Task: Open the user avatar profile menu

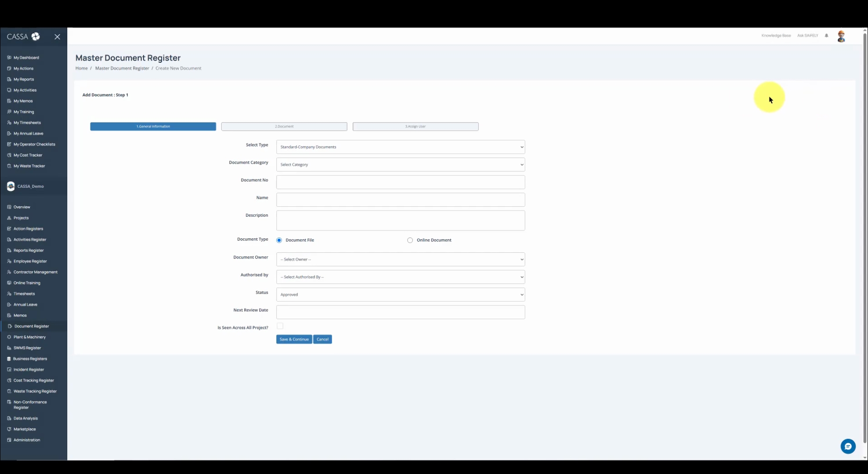Action: pyautogui.click(x=841, y=36)
